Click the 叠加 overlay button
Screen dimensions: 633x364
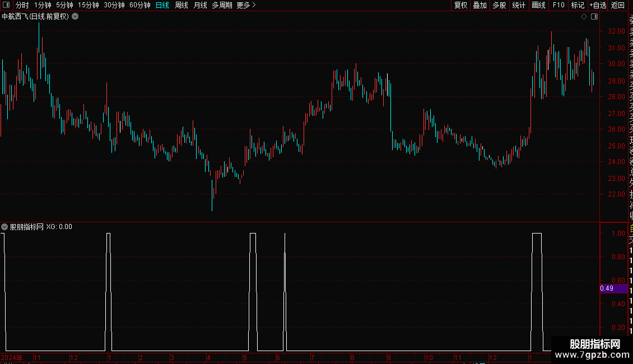480,5
